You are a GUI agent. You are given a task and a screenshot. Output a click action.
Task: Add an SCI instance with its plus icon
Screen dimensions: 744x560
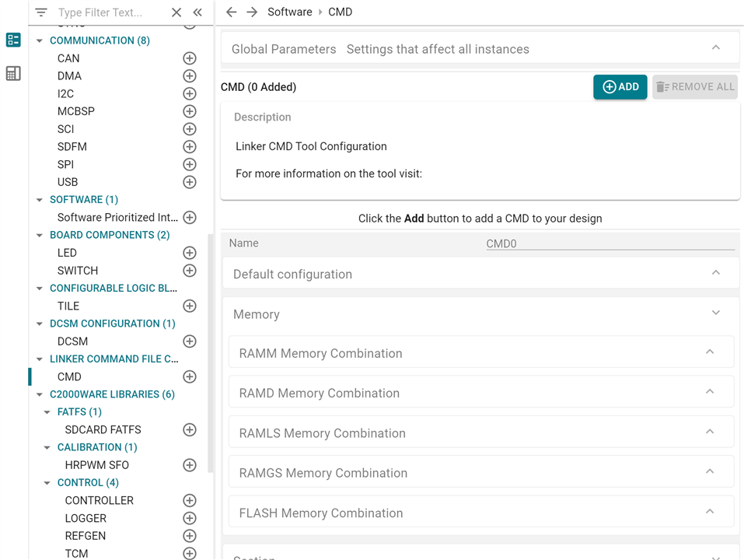[x=190, y=129]
